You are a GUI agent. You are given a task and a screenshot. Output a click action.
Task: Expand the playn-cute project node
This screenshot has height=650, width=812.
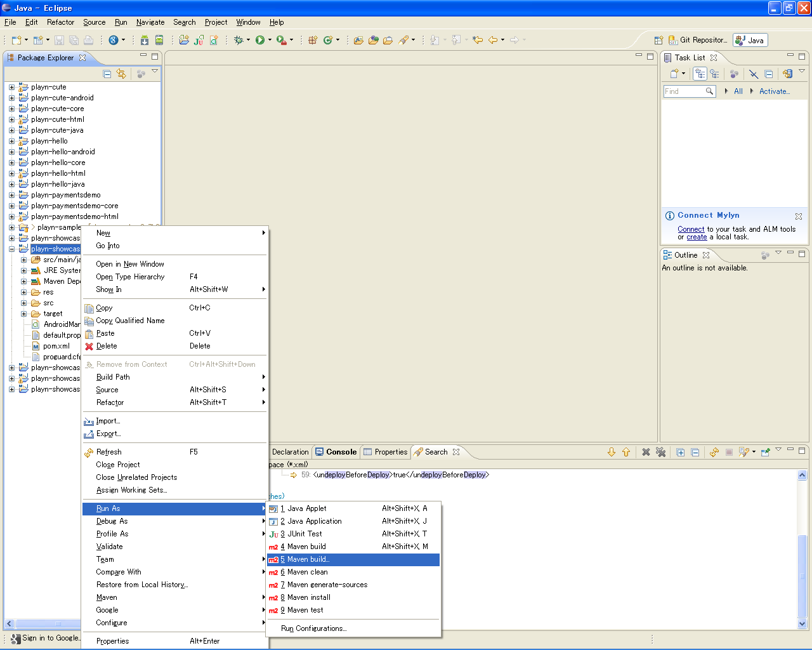(x=11, y=87)
